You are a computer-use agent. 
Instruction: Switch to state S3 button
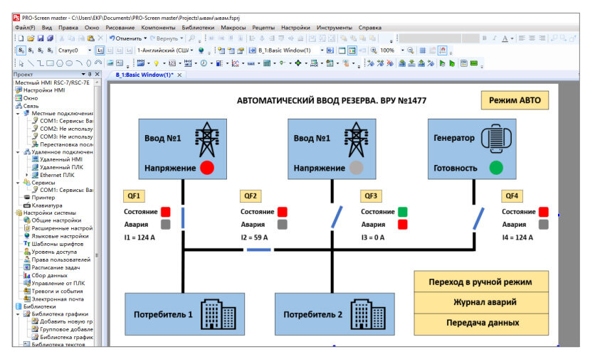coord(50,50)
